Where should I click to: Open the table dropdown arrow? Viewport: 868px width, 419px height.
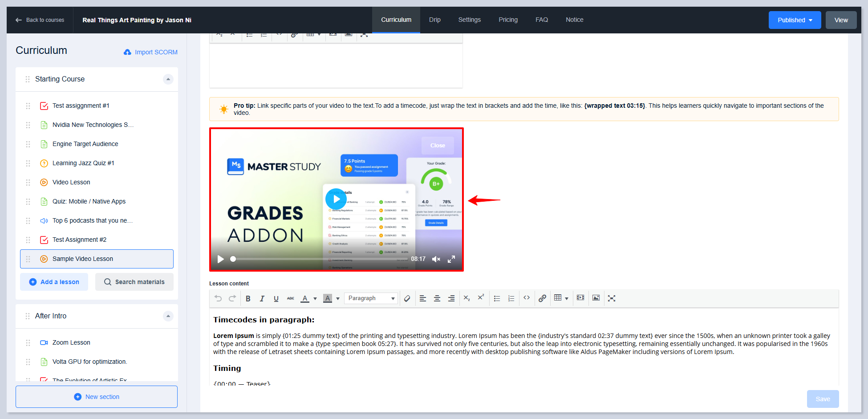click(567, 298)
